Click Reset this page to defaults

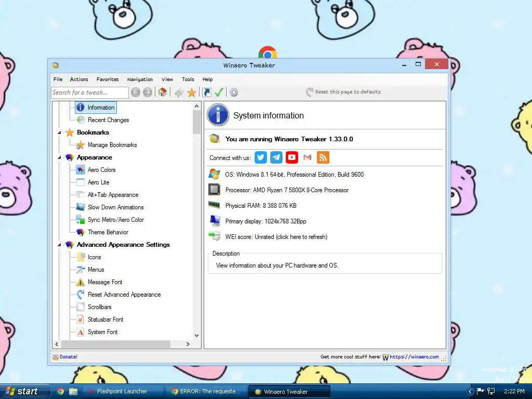pos(343,92)
